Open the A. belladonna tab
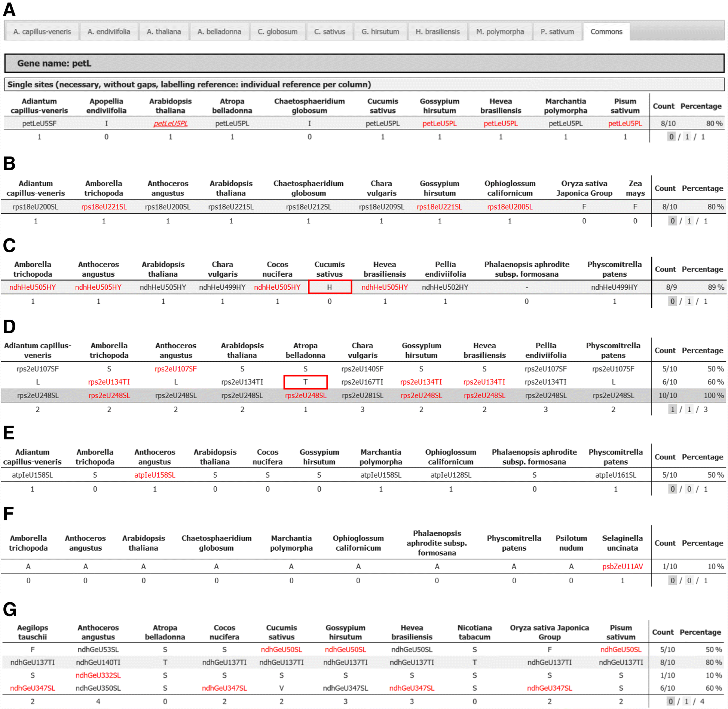728x709 pixels. point(219,31)
